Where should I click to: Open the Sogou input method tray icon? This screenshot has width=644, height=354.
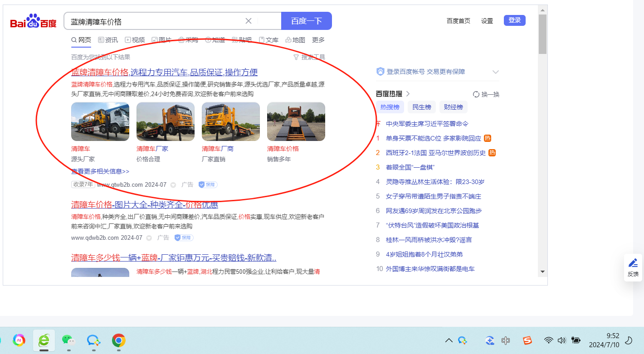[x=527, y=340]
